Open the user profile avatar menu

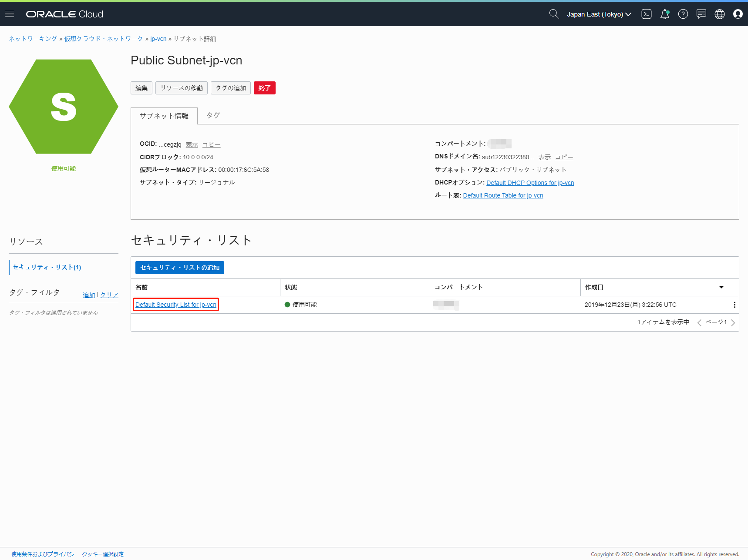[x=738, y=14]
